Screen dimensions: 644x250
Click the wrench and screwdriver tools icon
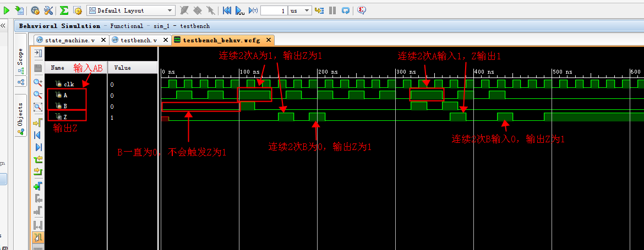[48, 10]
